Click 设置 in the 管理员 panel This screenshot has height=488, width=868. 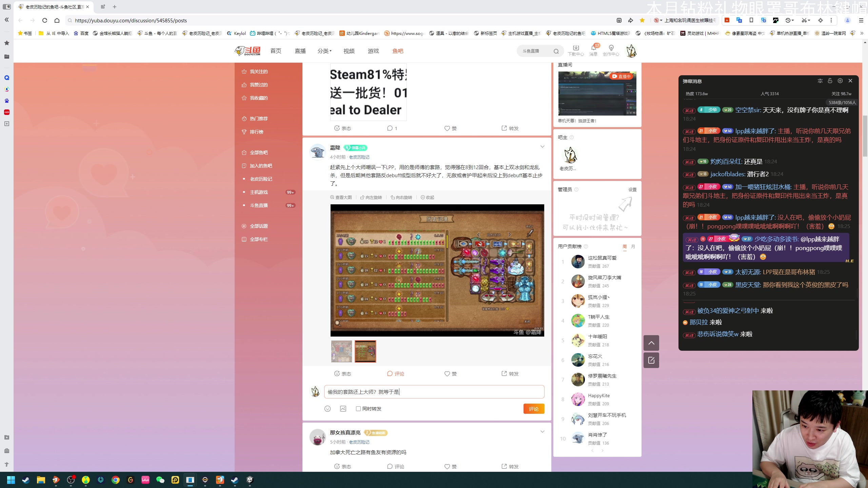(632, 189)
